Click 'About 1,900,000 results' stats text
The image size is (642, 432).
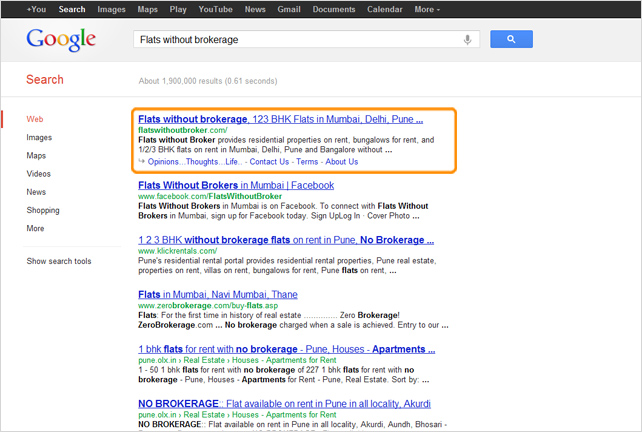click(208, 81)
